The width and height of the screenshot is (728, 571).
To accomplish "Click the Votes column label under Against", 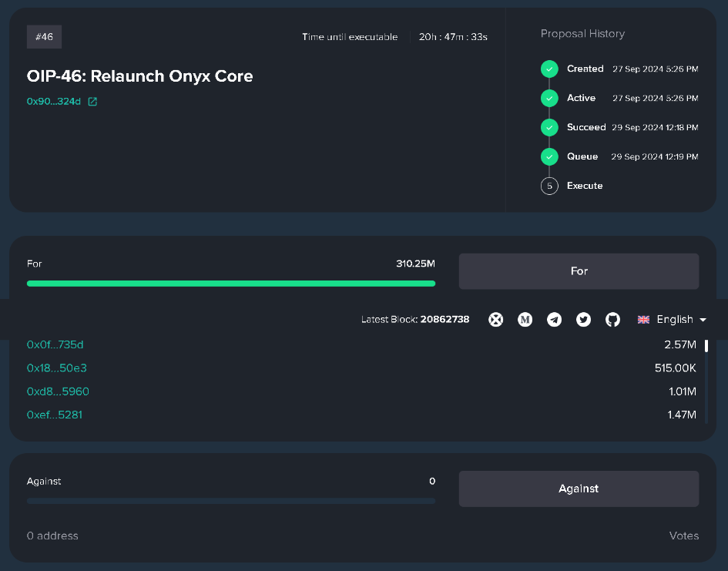I will tap(684, 536).
